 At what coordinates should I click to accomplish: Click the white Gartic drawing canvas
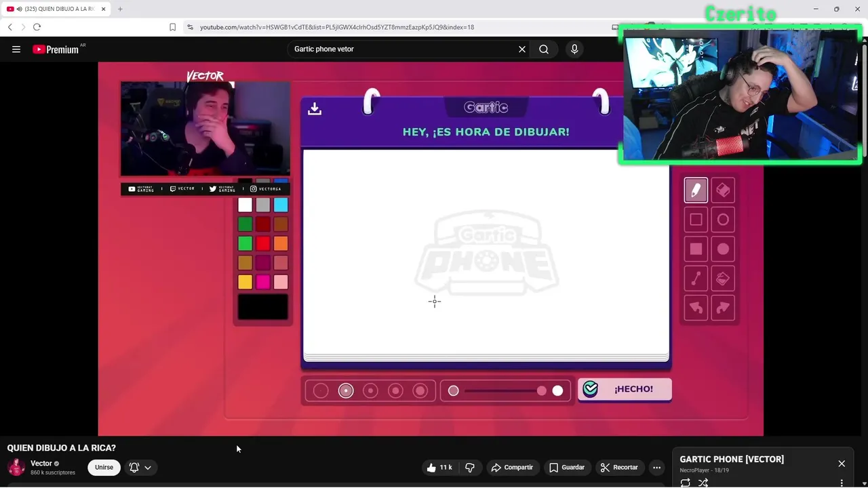486,252
